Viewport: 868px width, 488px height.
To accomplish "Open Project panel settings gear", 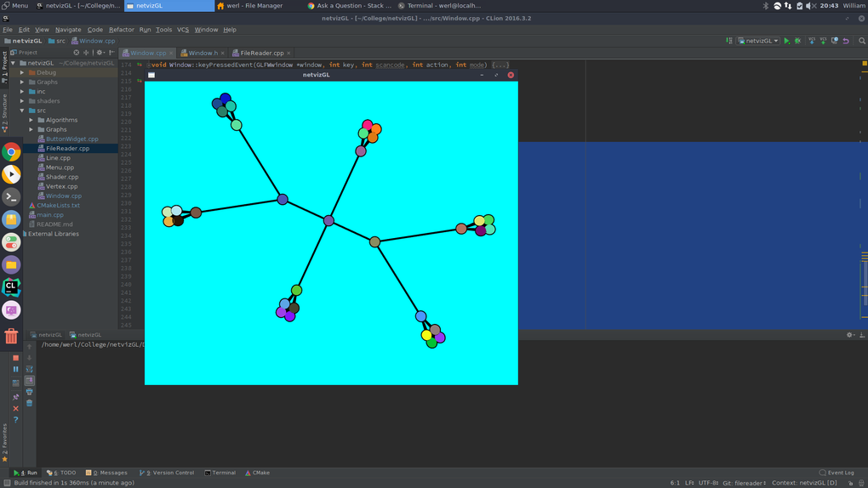I will pyautogui.click(x=100, y=53).
